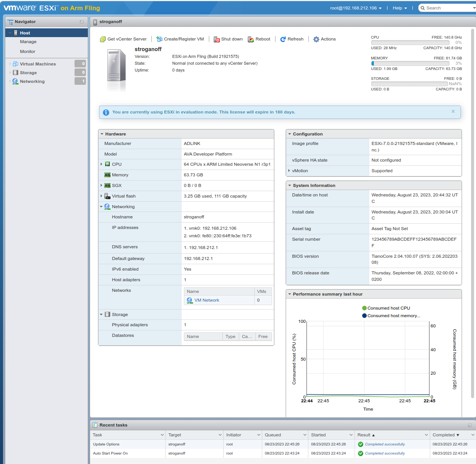Open the Help dropdown menu
Viewport: 476px width, 464px height.
pyautogui.click(x=400, y=8)
